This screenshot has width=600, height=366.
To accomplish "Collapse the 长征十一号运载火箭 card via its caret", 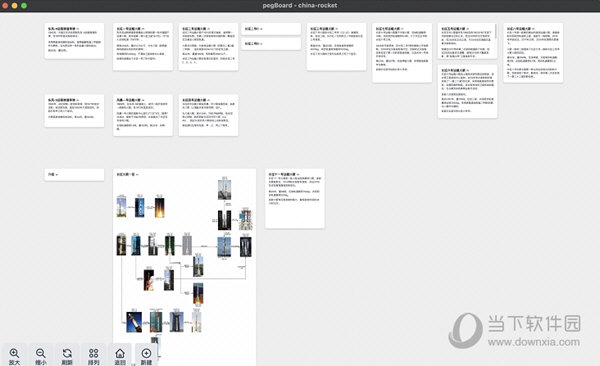I will [x=298, y=174].
